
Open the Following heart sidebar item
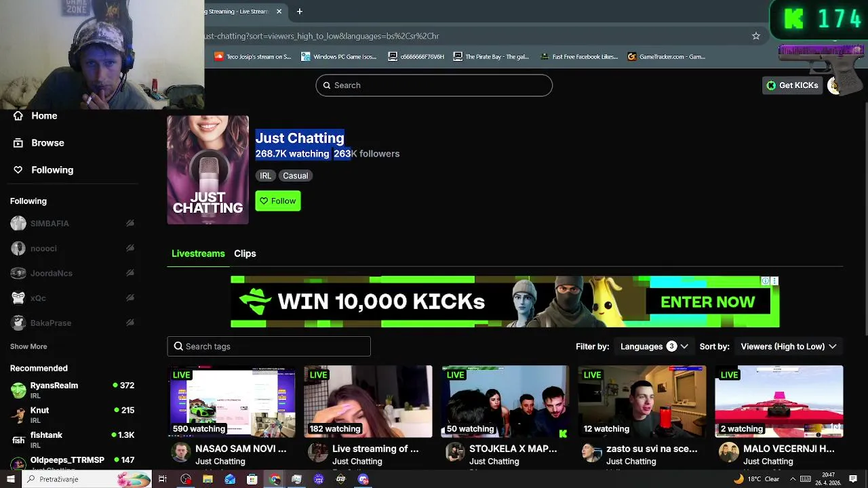[x=43, y=170]
